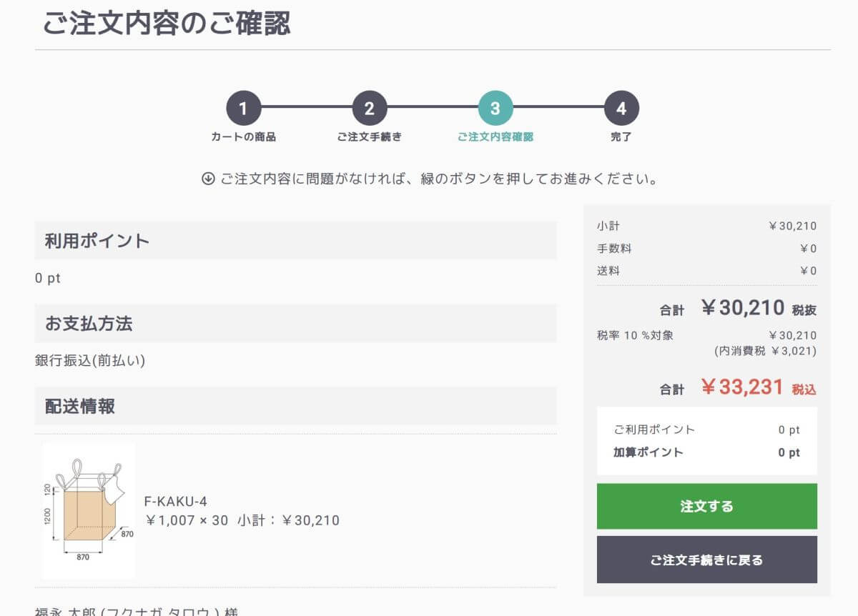Select the カートの商品 step label
This screenshot has width=858, height=616.
coord(243,136)
